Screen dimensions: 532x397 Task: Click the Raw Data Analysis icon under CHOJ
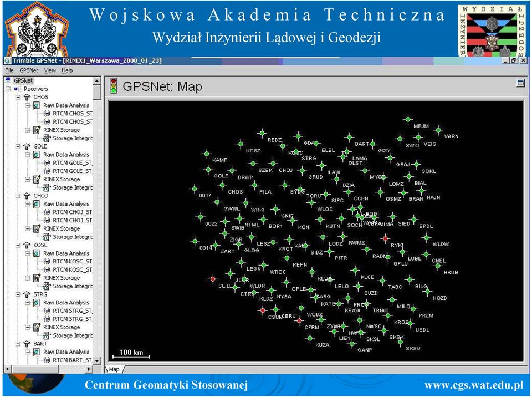[x=37, y=203]
